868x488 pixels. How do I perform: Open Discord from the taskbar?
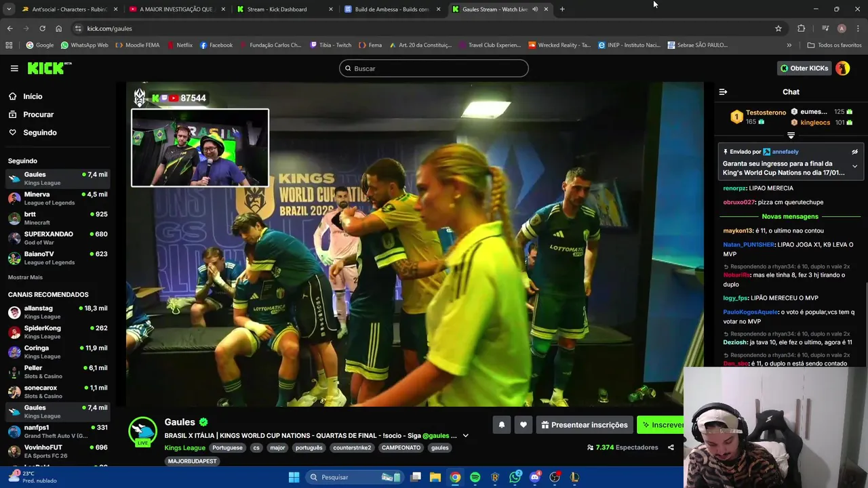(535, 477)
